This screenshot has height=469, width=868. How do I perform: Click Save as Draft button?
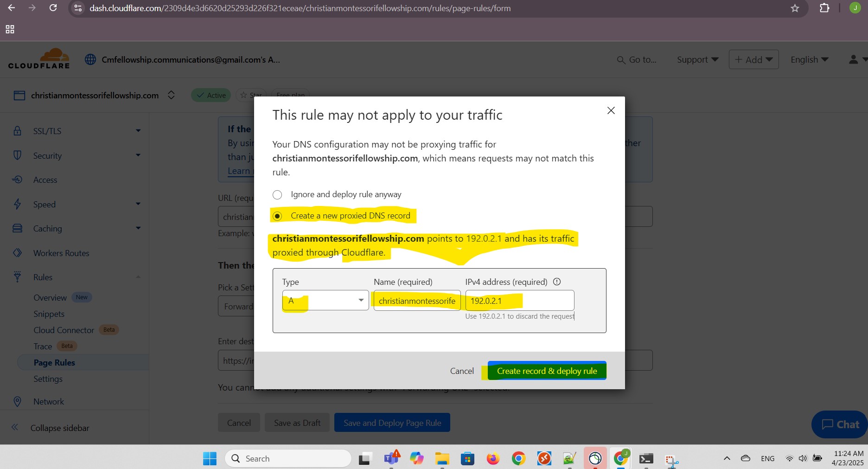[297, 423]
